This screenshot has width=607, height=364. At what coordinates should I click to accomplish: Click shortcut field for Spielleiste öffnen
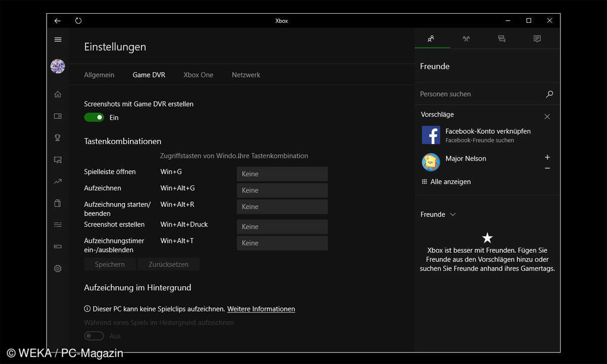pyautogui.click(x=282, y=174)
